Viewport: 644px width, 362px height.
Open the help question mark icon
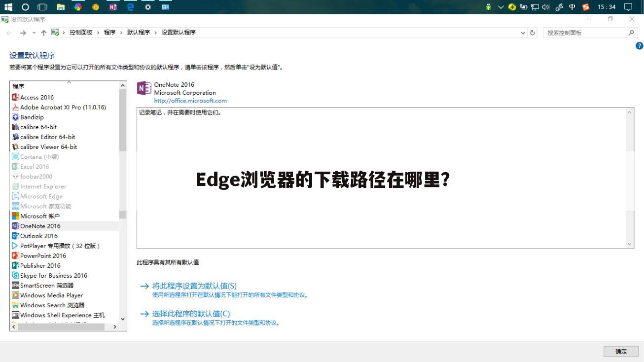pos(640,45)
